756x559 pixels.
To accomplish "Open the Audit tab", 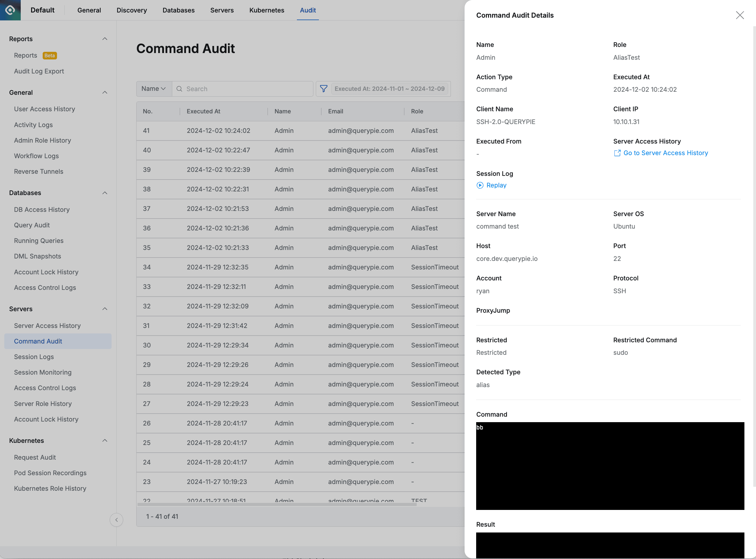I will tap(308, 10).
